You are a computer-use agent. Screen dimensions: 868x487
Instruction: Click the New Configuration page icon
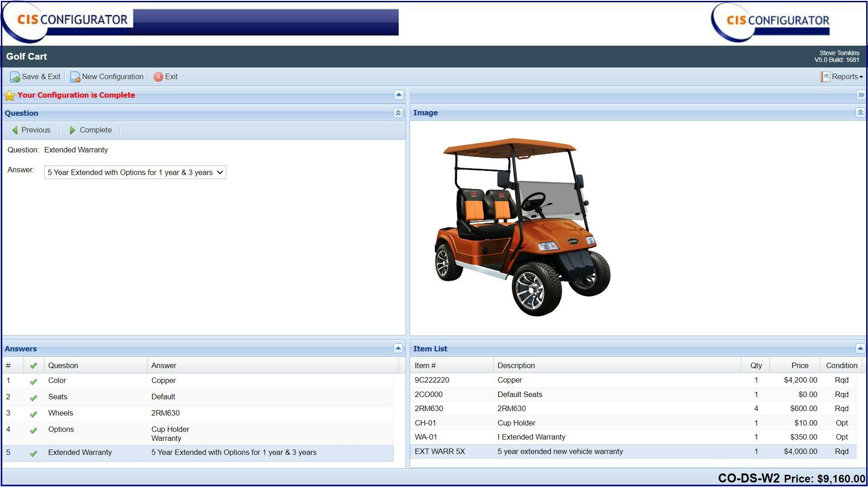(x=75, y=76)
